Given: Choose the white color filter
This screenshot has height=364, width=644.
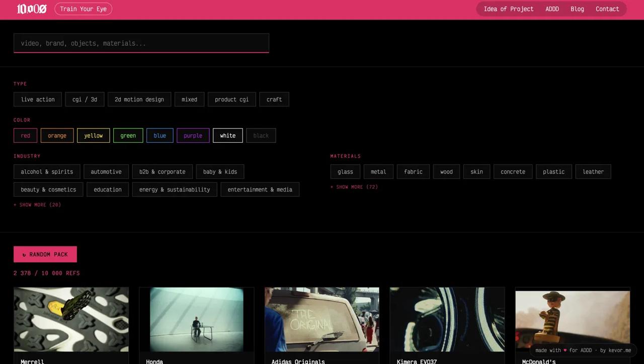Looking at the screenshot, I should tap(227, 136).
